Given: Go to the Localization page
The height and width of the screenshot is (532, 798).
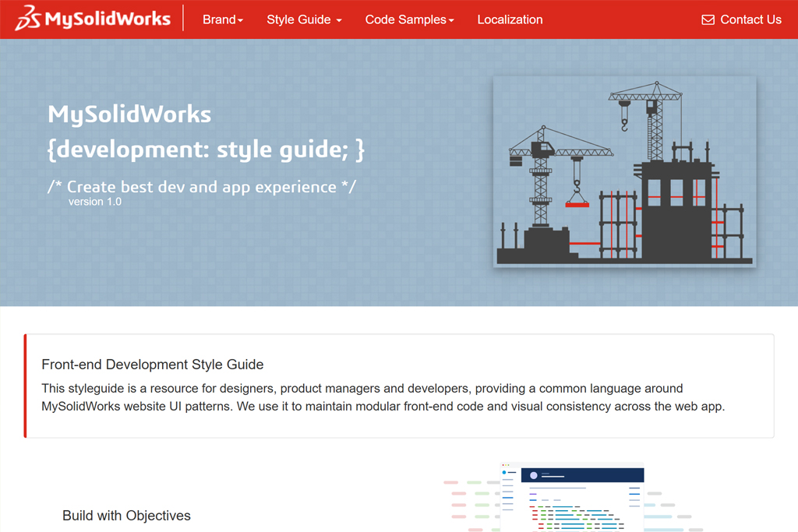Looking at the screenshot, I should 510,19.
